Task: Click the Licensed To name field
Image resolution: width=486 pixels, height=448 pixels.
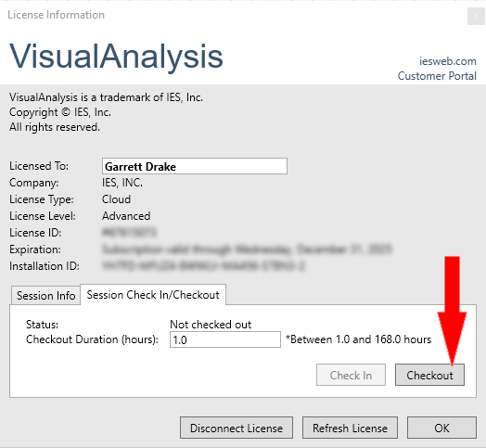Action: (195, 166)
